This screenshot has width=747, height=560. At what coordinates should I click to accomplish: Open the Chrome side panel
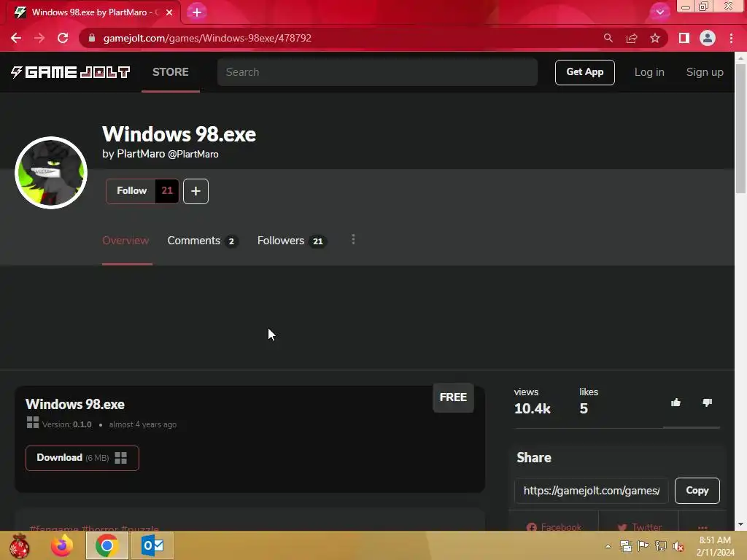pyautogui.click(x=684, y=38)
